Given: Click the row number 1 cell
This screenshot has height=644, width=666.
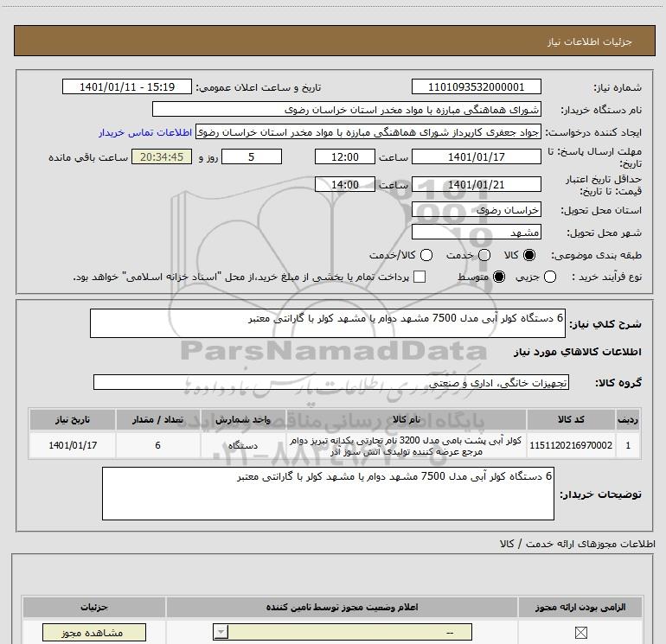Looking at the screenshot, I should tap(628, 445).
